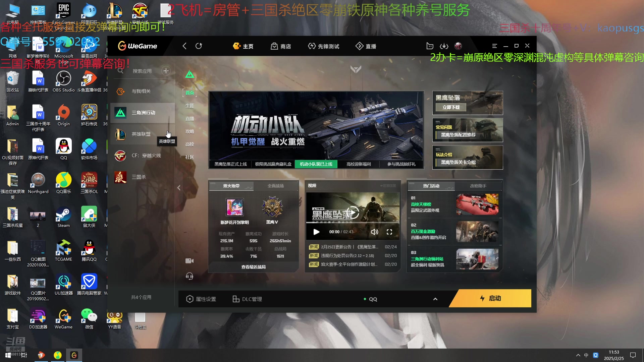Open the WeGame hamburger menu
The width and height of the screenshot is (644, 362).
[x=494, y=46]
